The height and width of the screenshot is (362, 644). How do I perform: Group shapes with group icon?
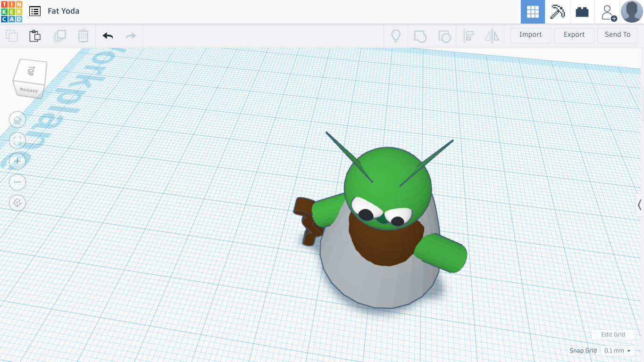click(x=420, y=36)
